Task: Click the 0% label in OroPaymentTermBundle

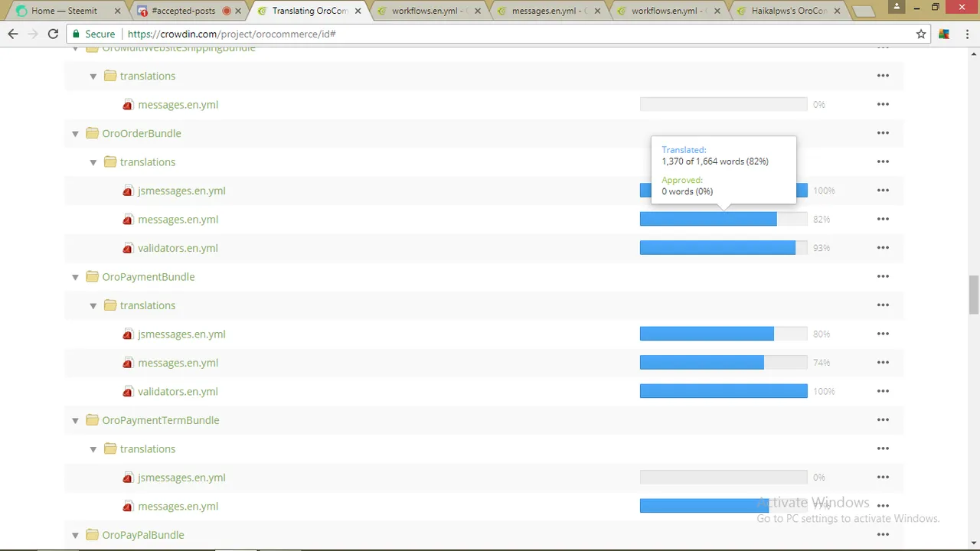Action: [819, 478]
